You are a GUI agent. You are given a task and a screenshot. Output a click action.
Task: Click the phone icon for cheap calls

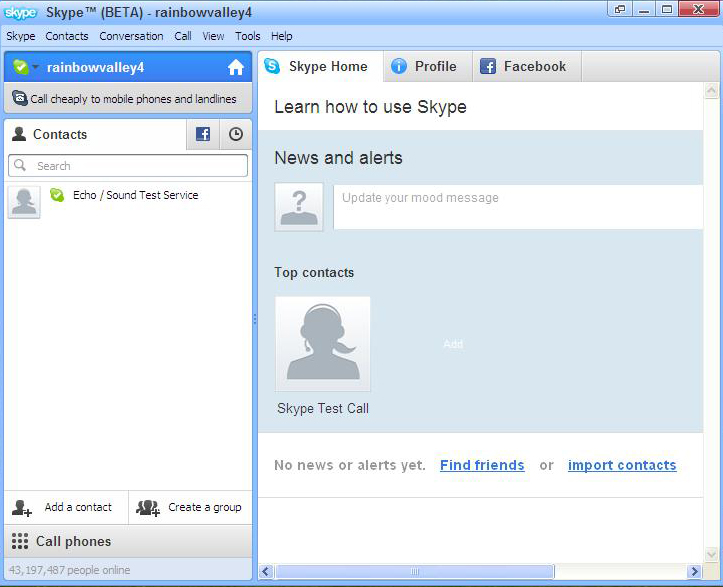[x=19, y=98]
